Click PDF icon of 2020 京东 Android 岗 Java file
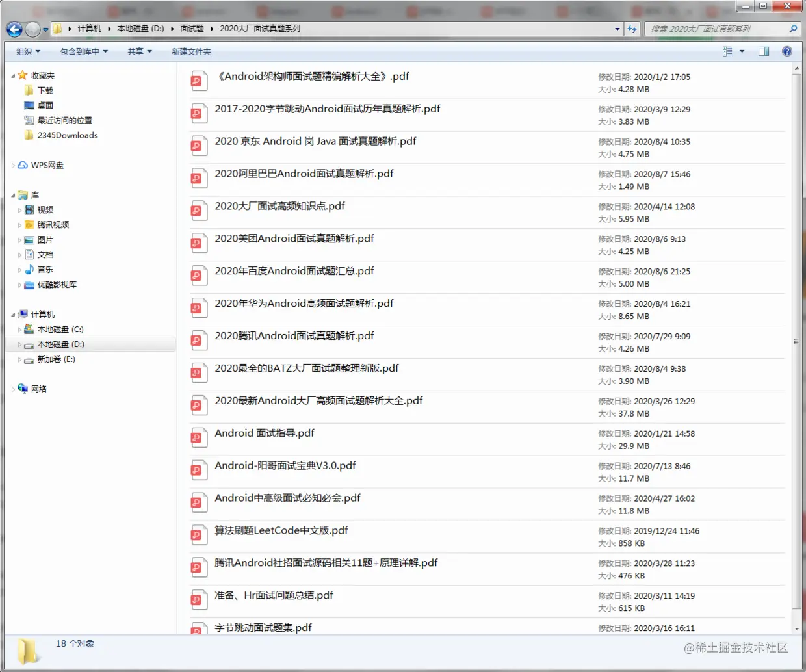 [x=198, y=146]
